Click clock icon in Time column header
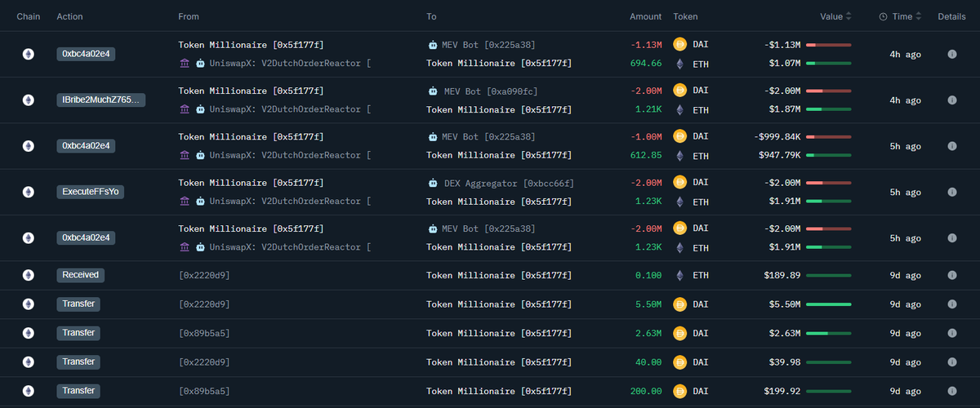 point(883,16)
